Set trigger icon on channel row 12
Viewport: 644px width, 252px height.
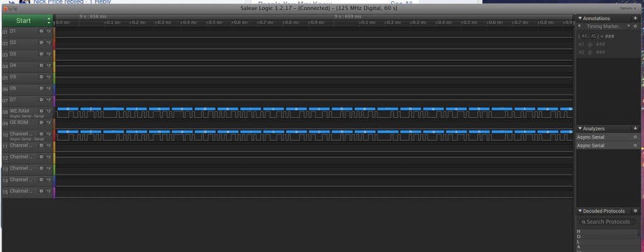48,157
